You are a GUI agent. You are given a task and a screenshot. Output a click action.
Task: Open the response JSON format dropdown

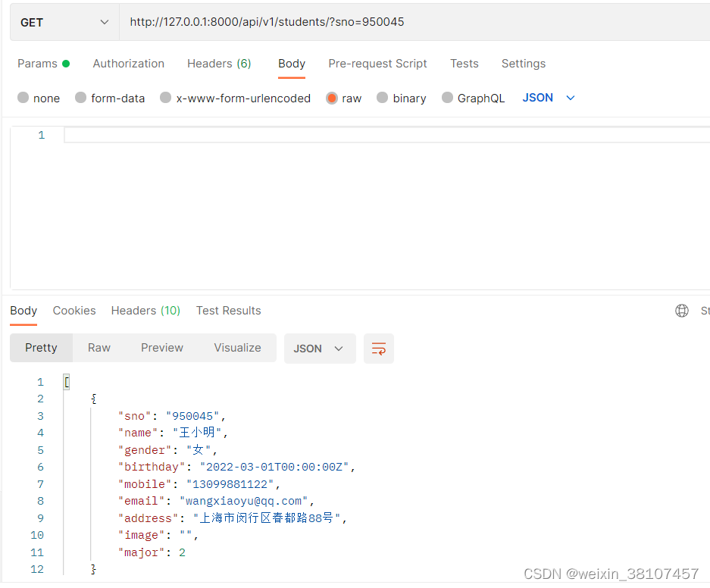[320, 348]
